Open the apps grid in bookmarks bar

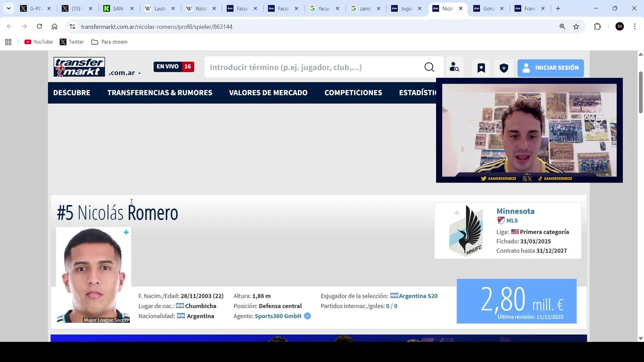pos(8,42)
